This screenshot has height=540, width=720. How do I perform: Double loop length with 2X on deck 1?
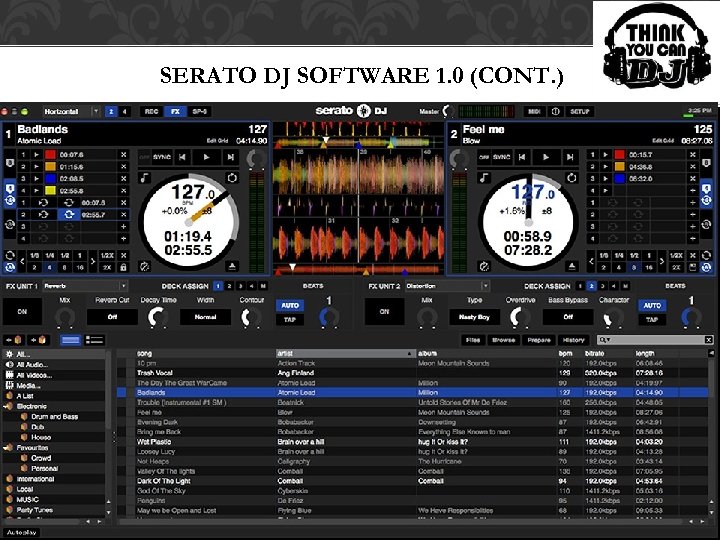(107, 267)
